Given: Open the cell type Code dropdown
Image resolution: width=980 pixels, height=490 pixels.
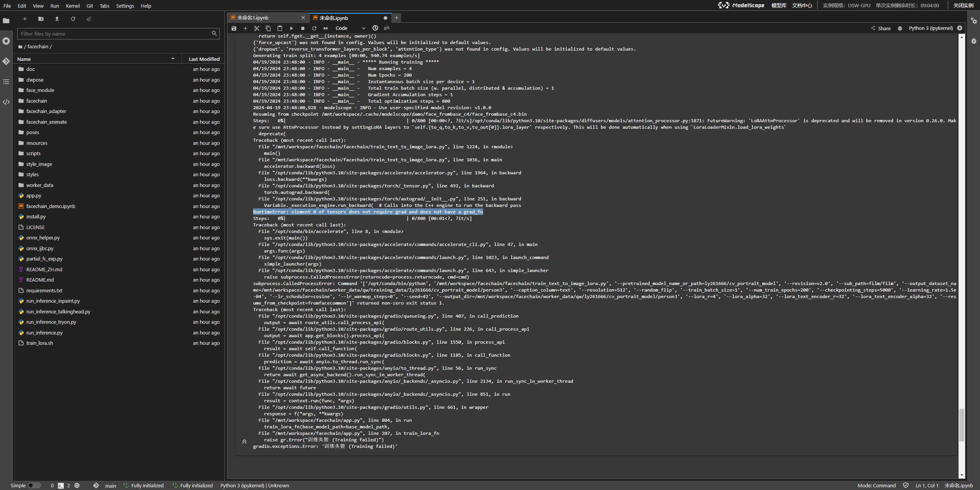Looking at the screenshot, I should tap(350, 28).
